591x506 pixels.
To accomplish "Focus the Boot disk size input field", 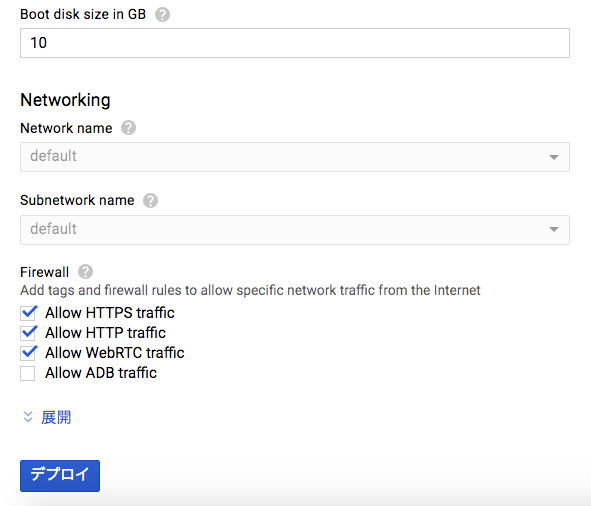I will tap(295, 43).
